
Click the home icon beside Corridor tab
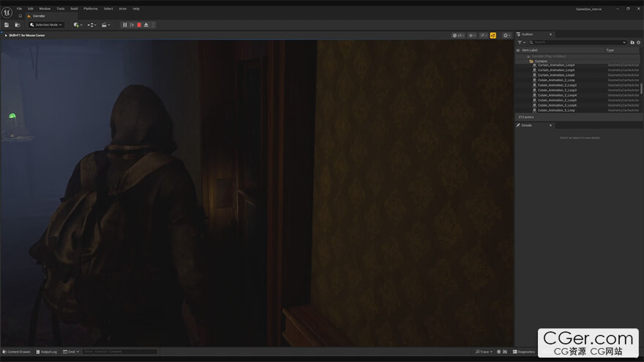click(20, 16)
